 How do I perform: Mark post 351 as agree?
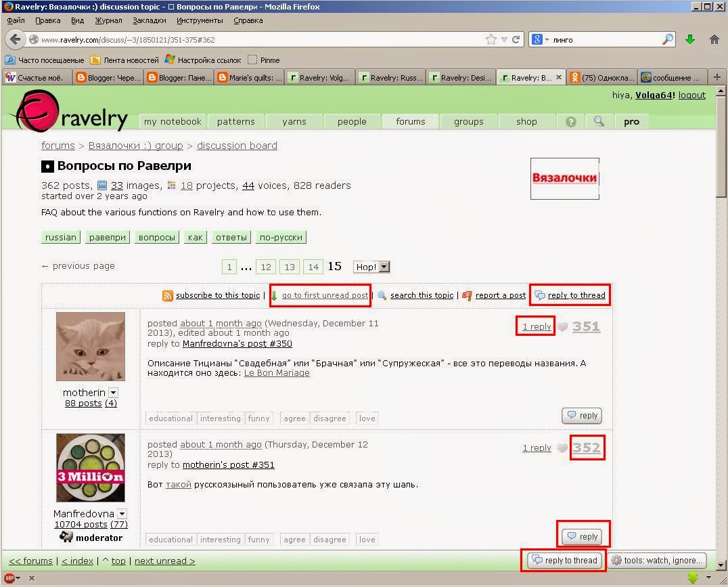[x=294, y=418]
